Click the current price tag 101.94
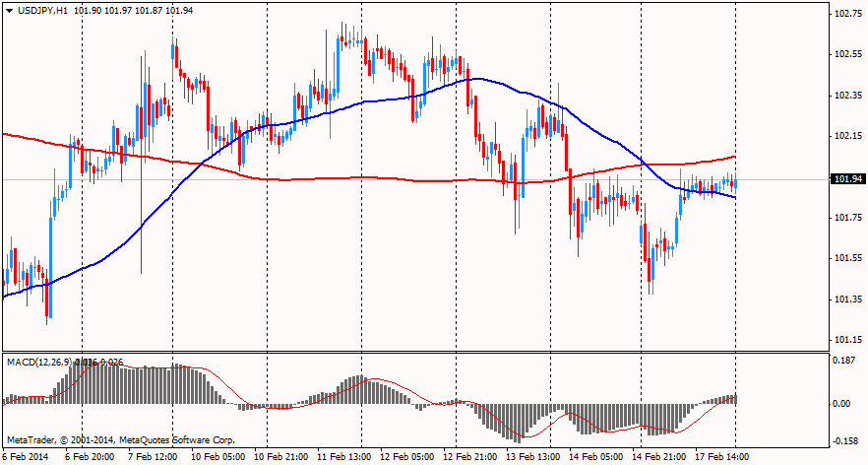868x465 pixels. (848, 179)
